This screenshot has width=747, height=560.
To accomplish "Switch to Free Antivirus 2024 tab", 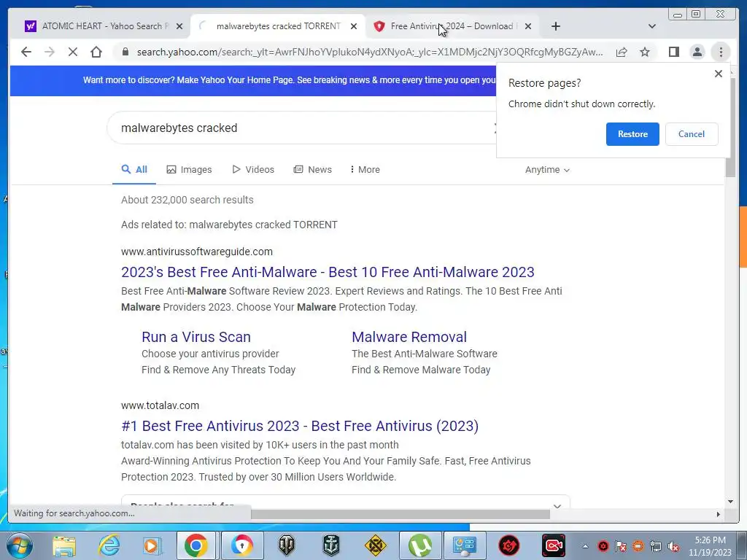I will click(452, 26).
